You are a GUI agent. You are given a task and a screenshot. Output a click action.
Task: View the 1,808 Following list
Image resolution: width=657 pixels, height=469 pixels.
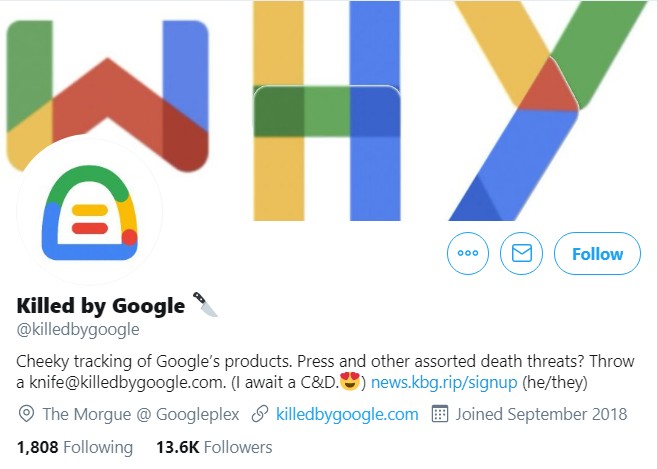pyautogui.click(x=75, y=447)
